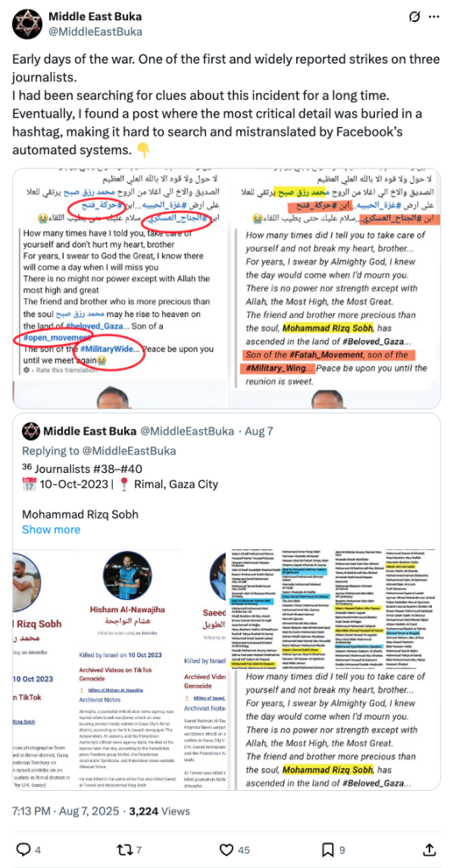The height and width of the screenshot is (868, 453).
Task: Open the Middle East Buka display name
Action: pos(95,17)
